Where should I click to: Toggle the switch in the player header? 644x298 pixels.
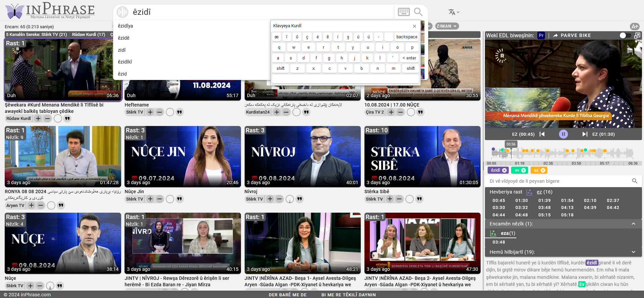(625, 35)
